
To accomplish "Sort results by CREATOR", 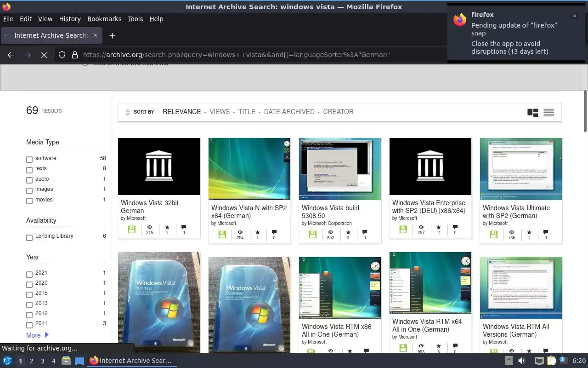I will pyautogui.click(x=338, y=112).
